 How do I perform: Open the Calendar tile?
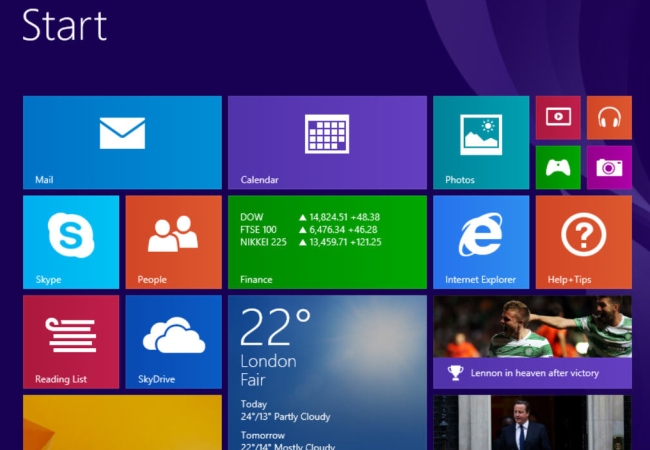(x=327, y=143)
